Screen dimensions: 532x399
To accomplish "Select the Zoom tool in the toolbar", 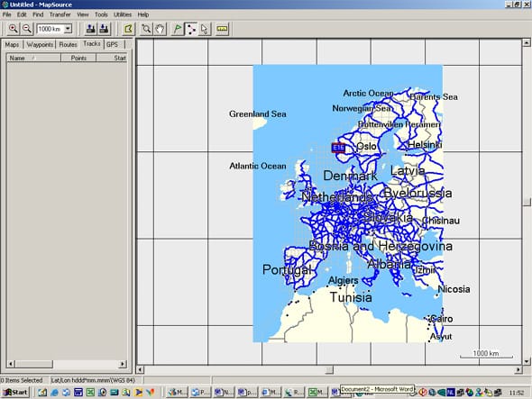I will point(146,29).
